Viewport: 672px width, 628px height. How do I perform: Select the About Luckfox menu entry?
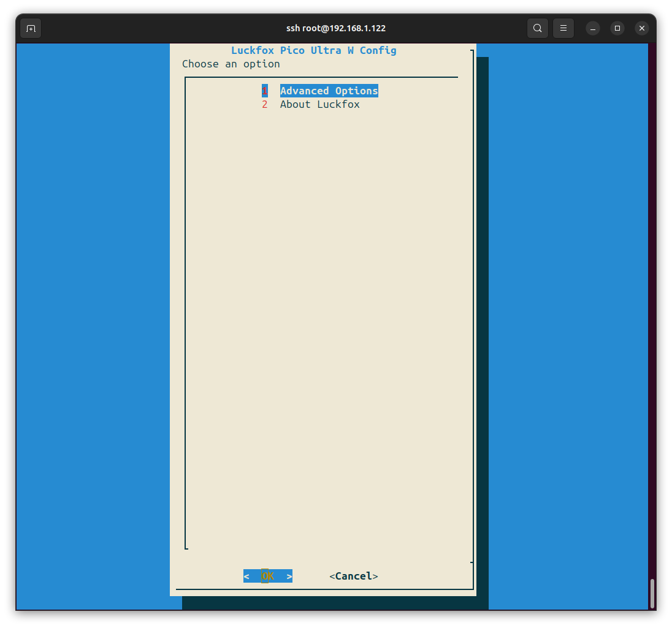319,105
